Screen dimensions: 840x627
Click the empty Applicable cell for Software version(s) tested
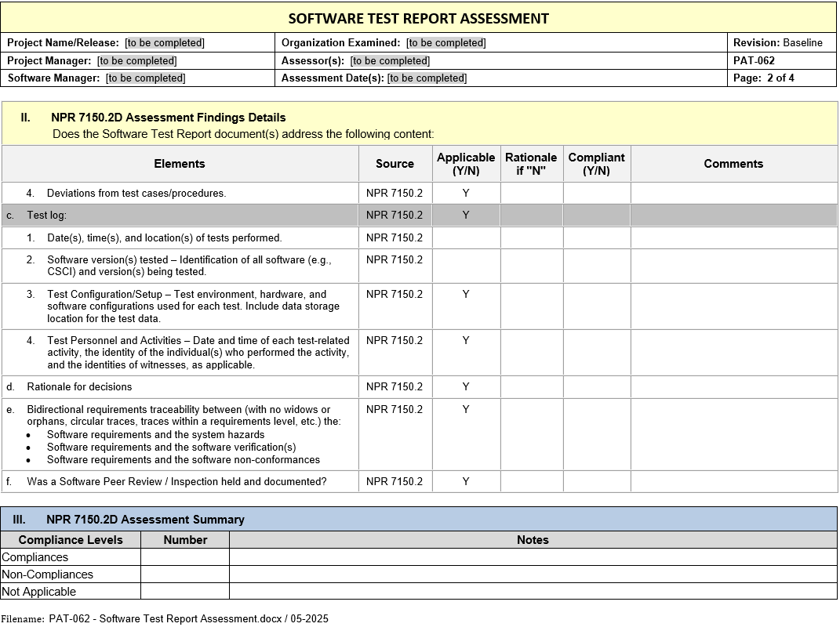[x=466, y=266]
